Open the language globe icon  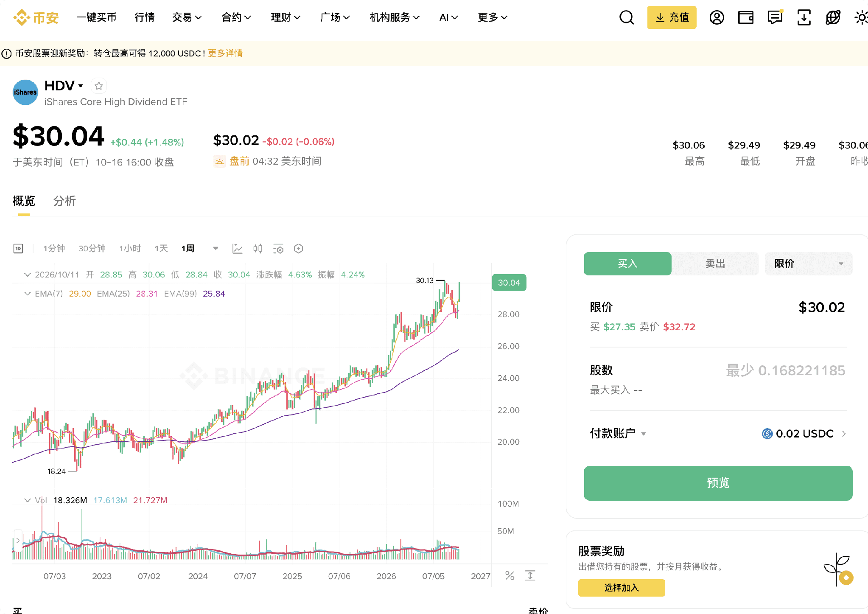click(x=833, y=17)
